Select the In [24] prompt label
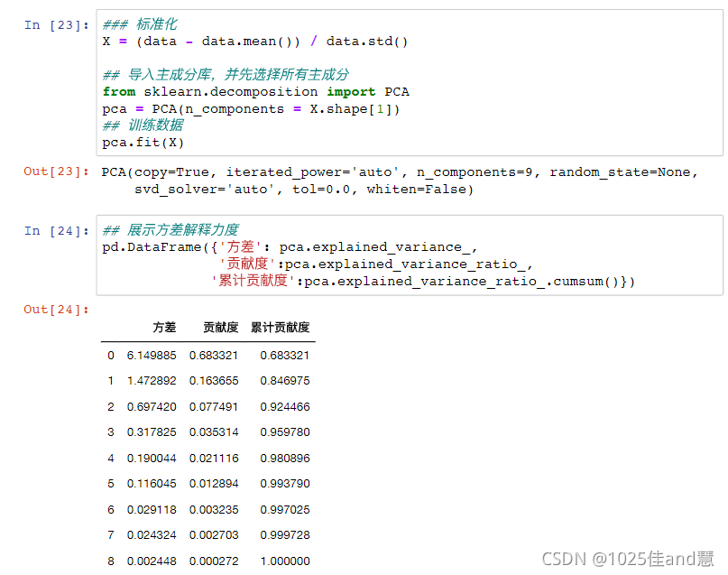The image size is (728, 575). pyautogui.click(x=56, y=231)
